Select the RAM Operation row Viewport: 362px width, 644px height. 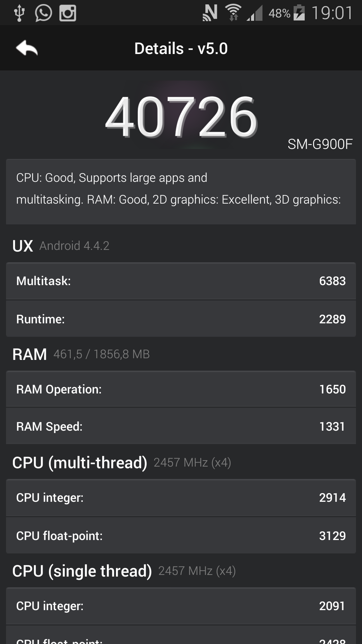point(181,389)
